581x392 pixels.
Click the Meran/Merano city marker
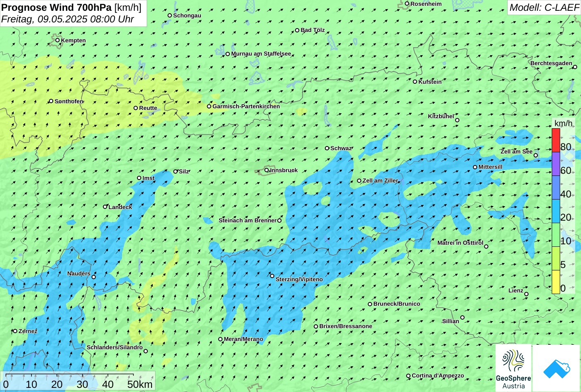(x=220, y=339)
